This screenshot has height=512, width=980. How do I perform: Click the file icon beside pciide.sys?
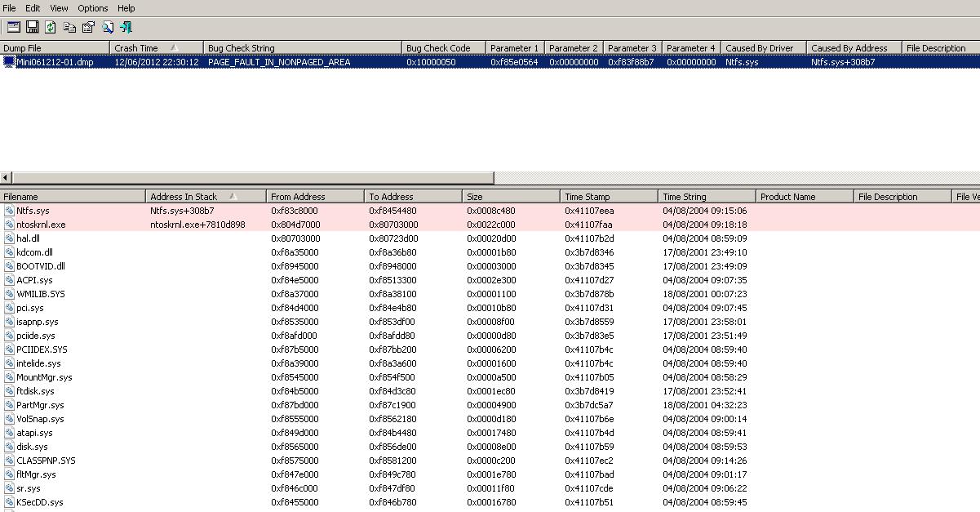[x=9, y=336]
